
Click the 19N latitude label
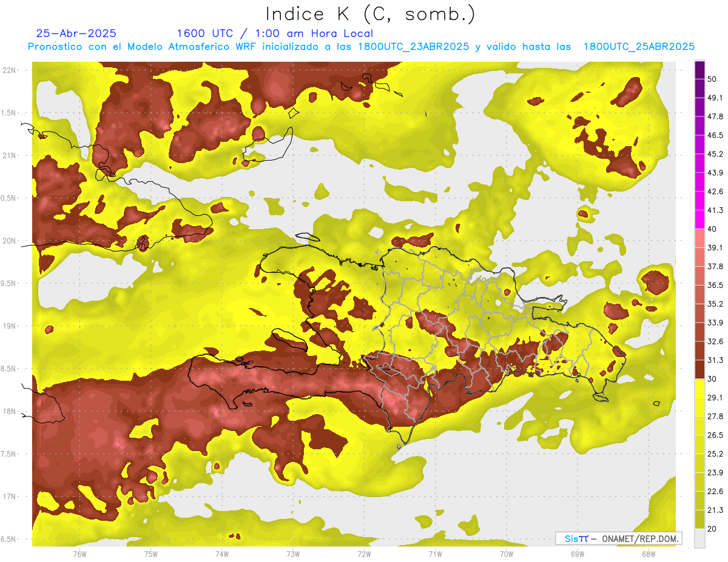(10, 326)
